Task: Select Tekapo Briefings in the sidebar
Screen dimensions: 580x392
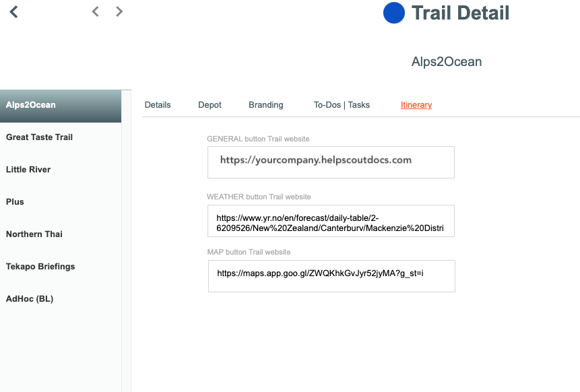Action: coord(61,266)
